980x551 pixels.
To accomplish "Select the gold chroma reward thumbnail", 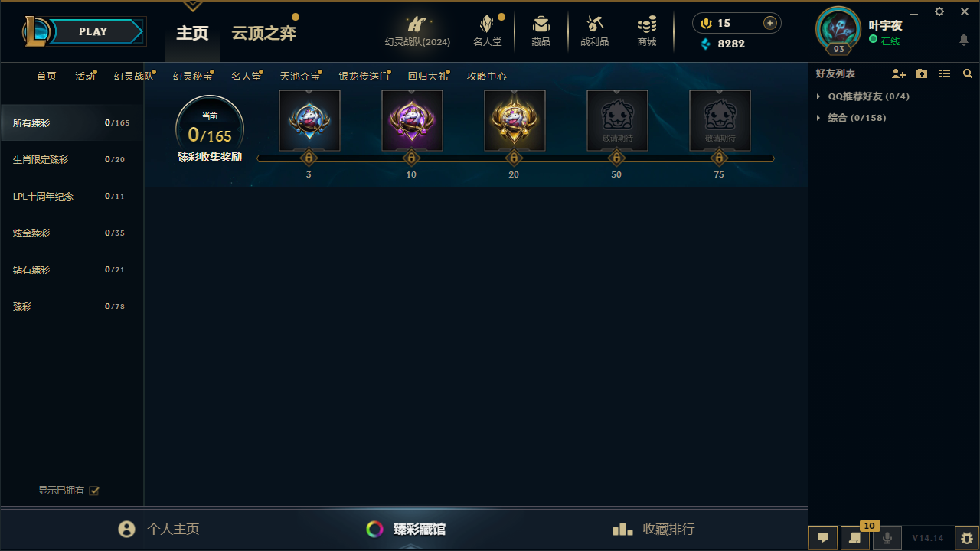I will click(x=514, y=119).
